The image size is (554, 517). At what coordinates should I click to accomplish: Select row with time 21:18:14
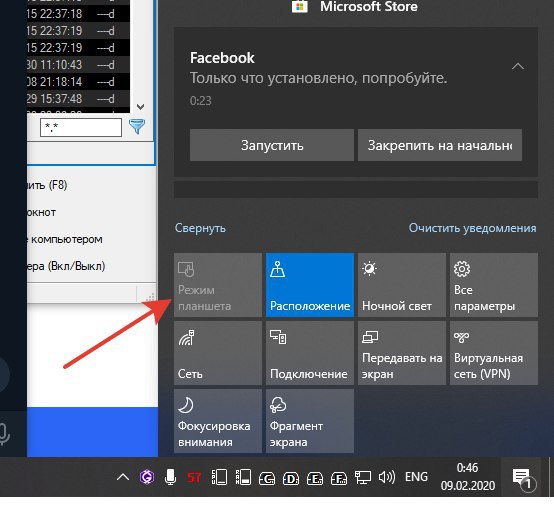(x=78, y=82)
